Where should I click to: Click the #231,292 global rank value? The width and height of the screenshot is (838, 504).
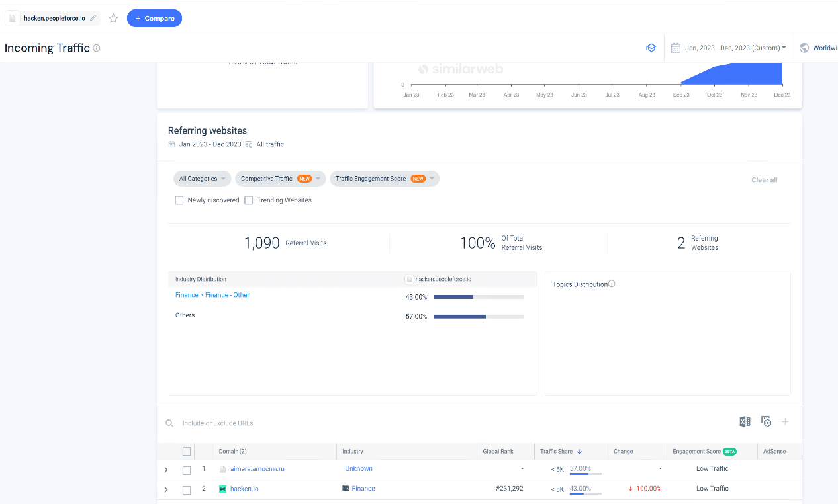[x=509, y=489]
